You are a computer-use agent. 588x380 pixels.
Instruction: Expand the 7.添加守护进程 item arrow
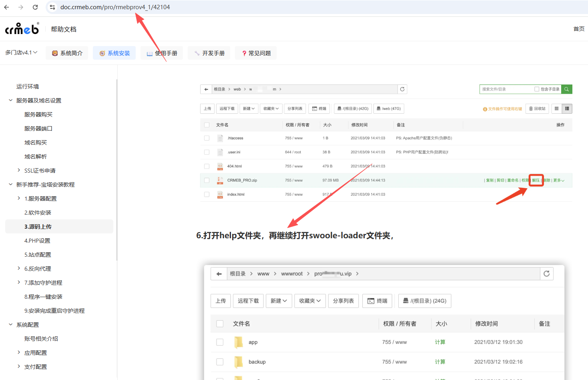coord(18,283)
